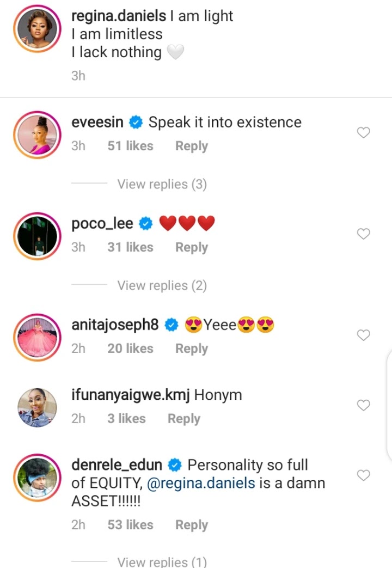View poco_lee's story avatar
Viewport: 392px width, 568px height.
(x=38, y=236)
